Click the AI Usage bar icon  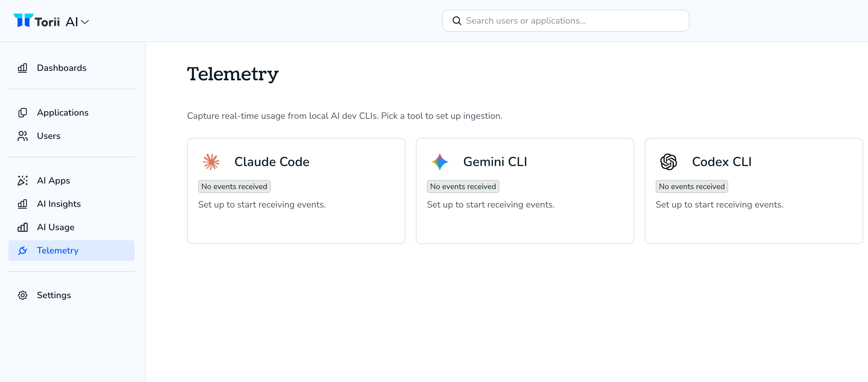coord(23,227)
